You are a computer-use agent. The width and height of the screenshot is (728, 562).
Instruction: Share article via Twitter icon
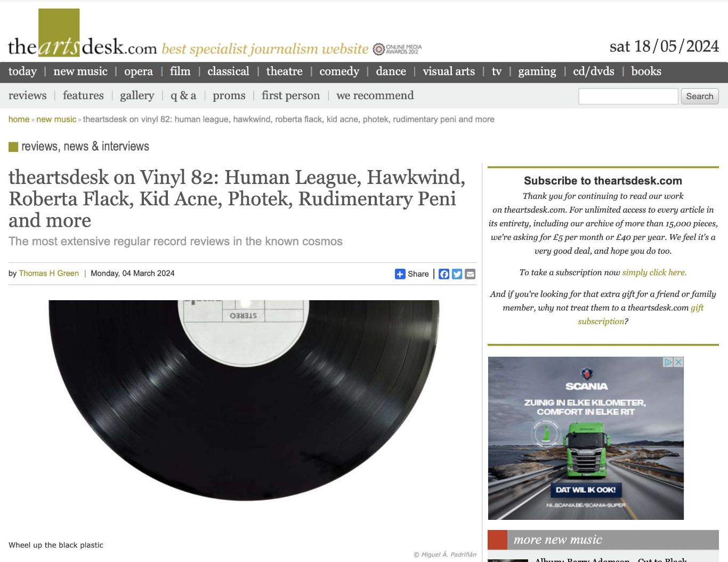pos(457,274)
